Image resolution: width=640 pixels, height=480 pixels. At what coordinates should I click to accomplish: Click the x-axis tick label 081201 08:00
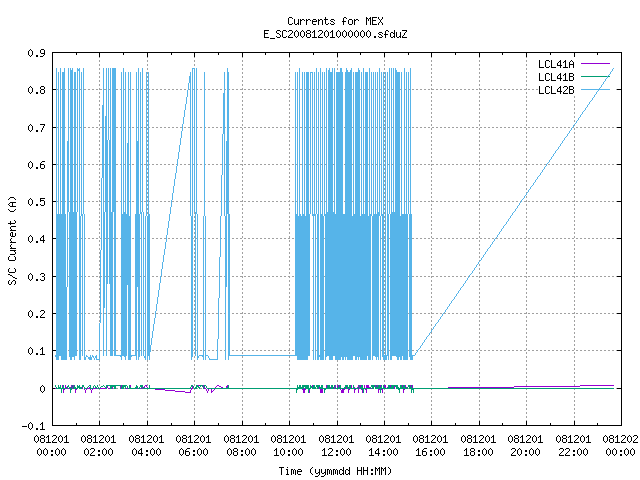coord(241,446)
